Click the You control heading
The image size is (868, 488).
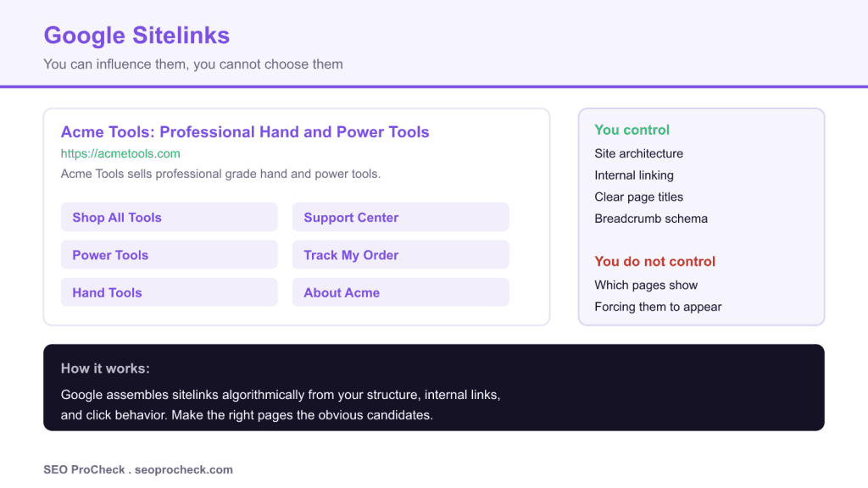point(632,130)
